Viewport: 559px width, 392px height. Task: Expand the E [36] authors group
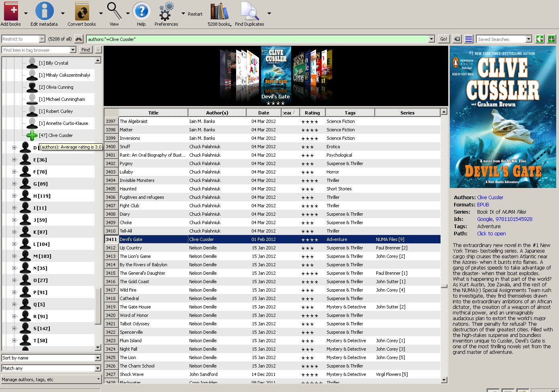click(14, 159)
